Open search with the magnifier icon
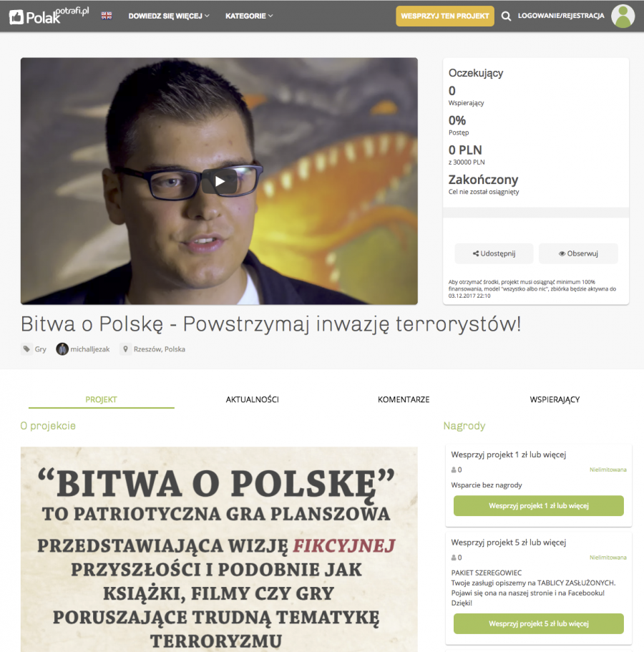Image resolution: width=644 pixels, height=652 pixels. click(506, 16)
